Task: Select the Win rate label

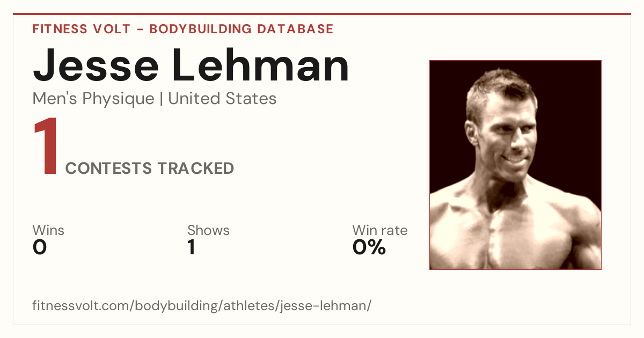Action: (380, 231)
